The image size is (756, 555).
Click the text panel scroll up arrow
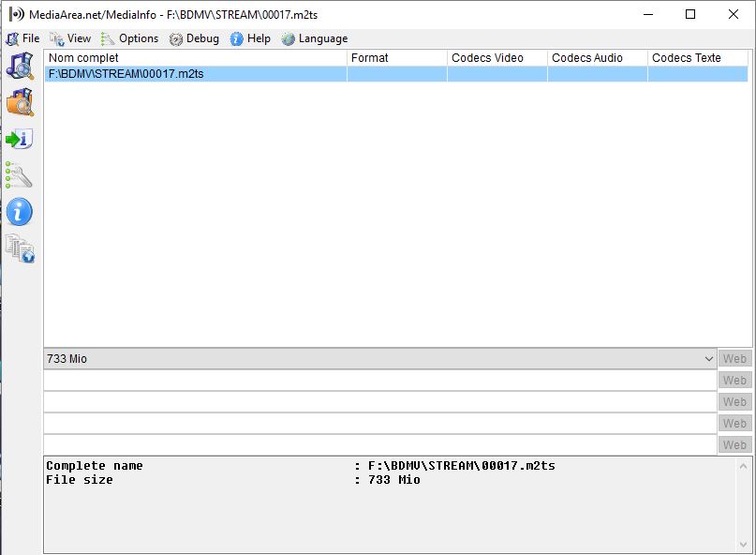point(743,466)
